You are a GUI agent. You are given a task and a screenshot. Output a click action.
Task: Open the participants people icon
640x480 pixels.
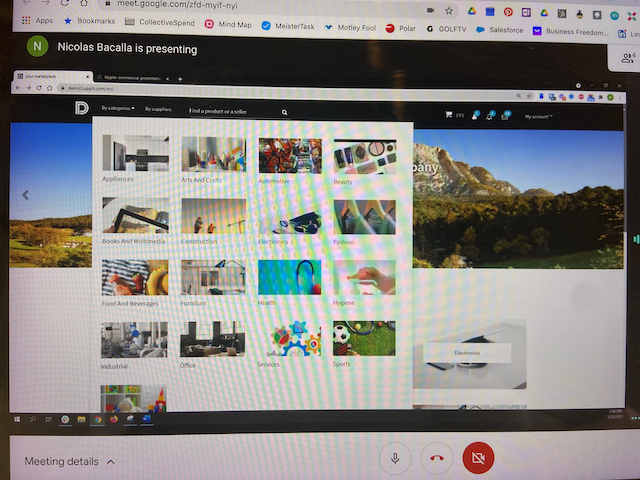[626, 59]
